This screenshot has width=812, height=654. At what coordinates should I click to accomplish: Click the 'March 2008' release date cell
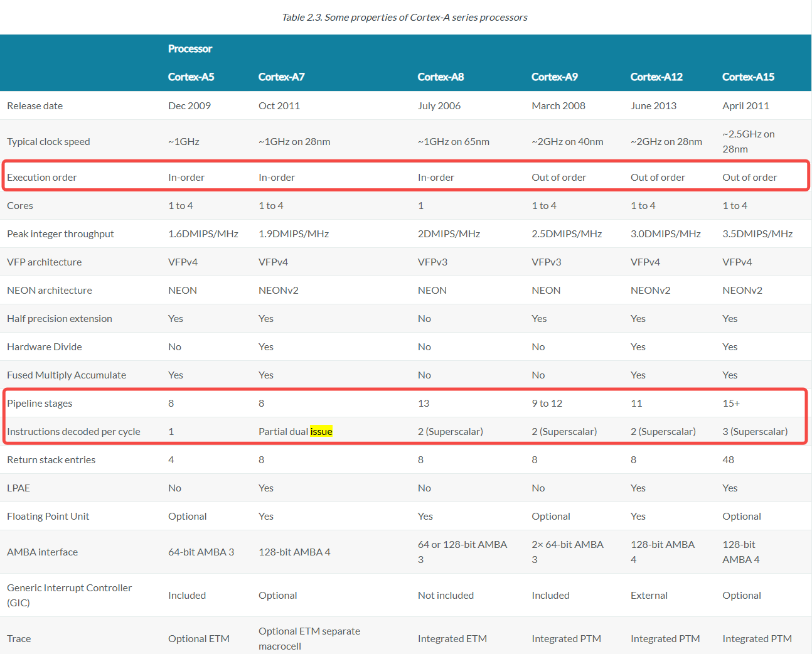558,106
